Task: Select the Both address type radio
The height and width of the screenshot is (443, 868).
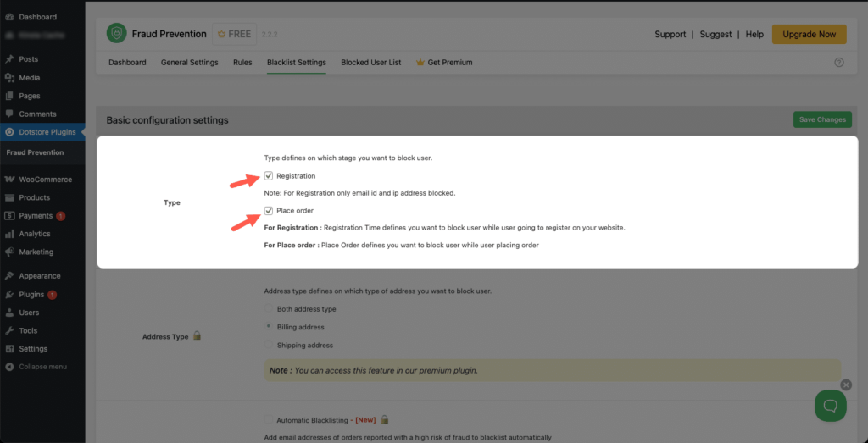Action: tap(270, 309)
